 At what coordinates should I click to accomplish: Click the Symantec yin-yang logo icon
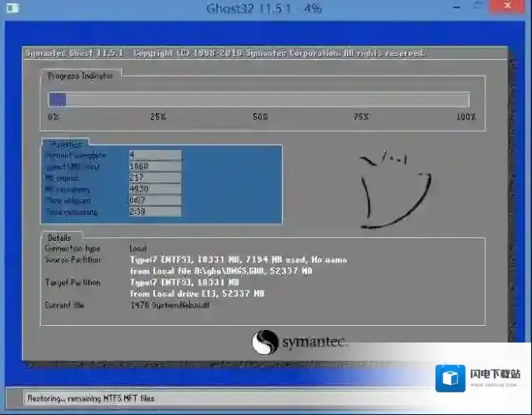click(264, 343)
